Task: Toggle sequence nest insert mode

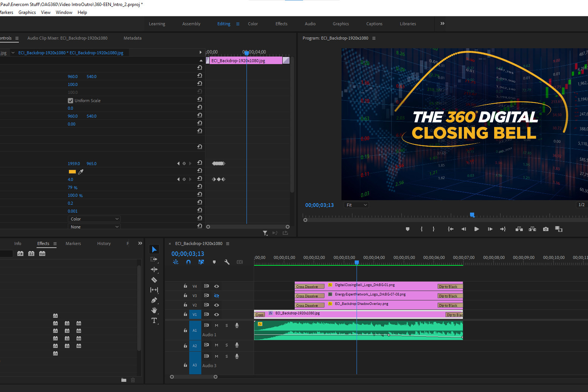Action: [x=176, y=262]
